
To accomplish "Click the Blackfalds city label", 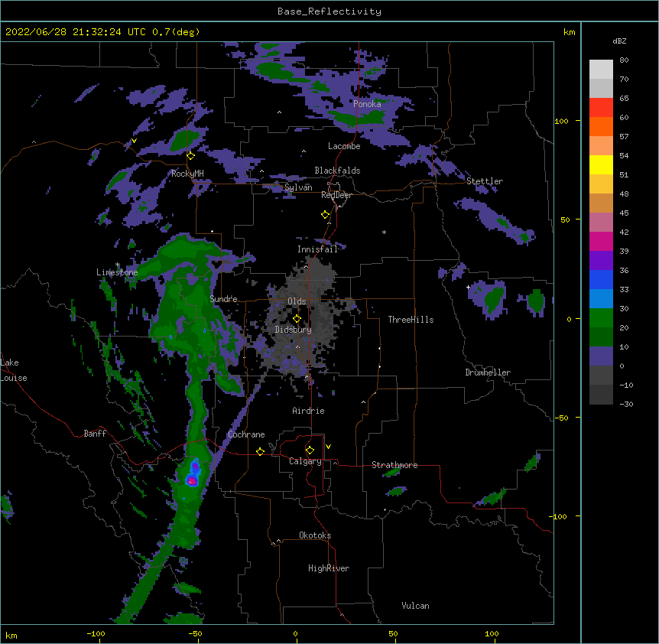I will [x=337, y=171].
